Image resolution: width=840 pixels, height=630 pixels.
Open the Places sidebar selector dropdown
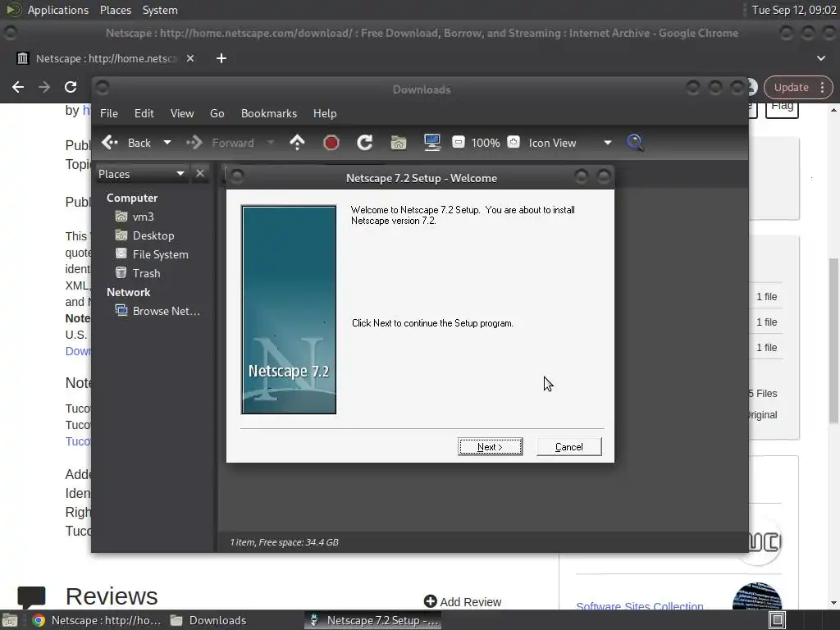[x=142, y=174]
